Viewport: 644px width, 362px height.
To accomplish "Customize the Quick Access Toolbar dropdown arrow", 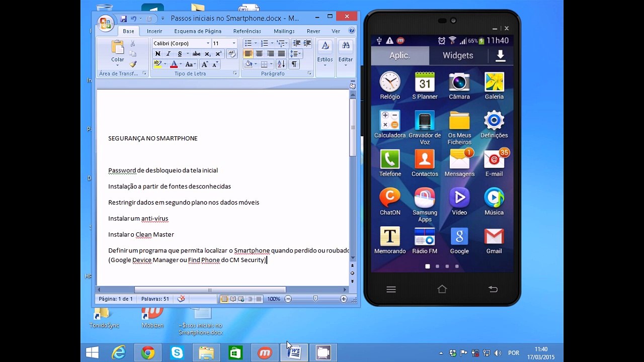I will 163,19.
